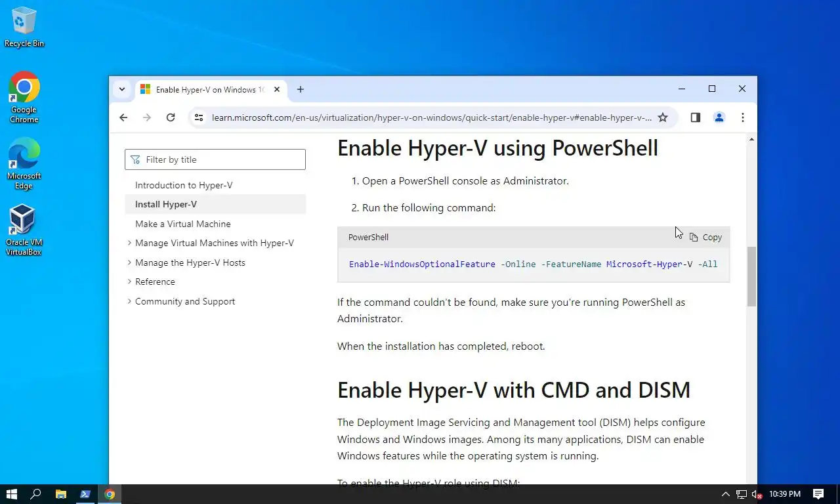Open PowerShell from the taskbar
The height and width of the screenshot is (504, 840).
coord(85,494)
